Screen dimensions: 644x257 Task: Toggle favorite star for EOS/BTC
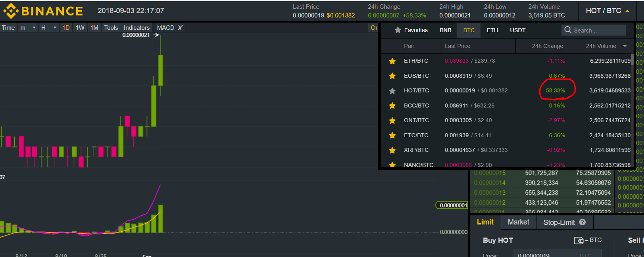click(x=392, y=76)
